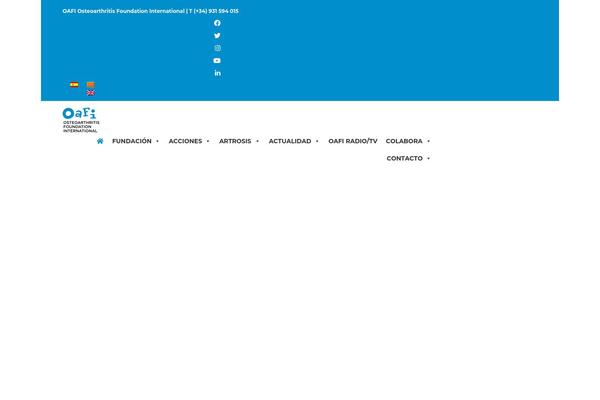The image size is (600, 400).
Task: Switch language with the Spanish flag
Action: coord(74,85)
